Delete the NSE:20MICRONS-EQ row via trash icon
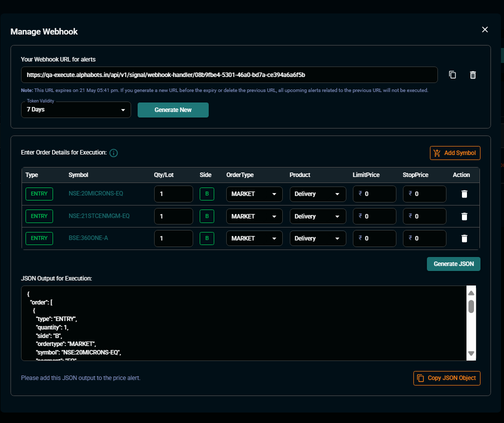This screenshot has height=423, width=504. (464, 194)
